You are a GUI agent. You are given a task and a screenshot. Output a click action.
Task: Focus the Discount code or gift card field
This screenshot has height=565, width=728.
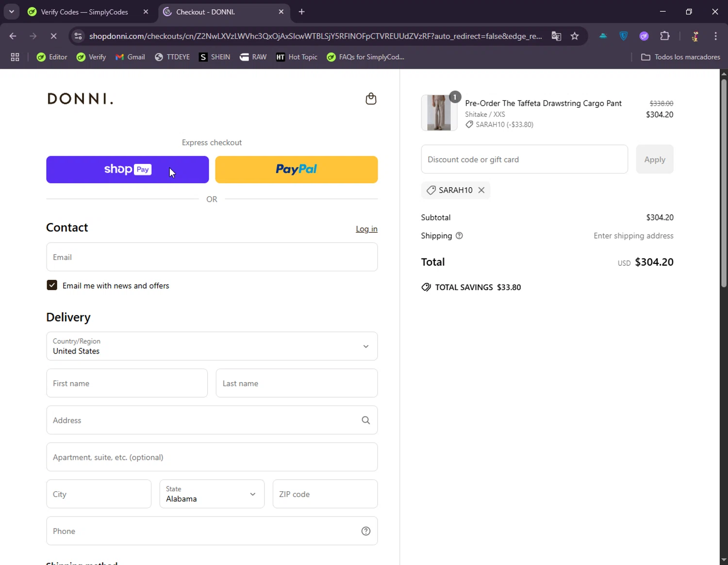[525, 160]
